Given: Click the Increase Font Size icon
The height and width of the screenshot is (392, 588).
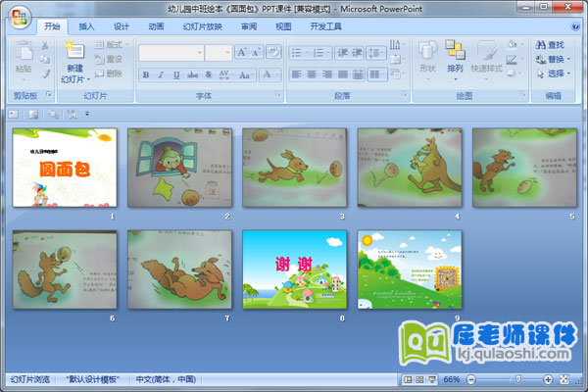Looking at the screenshot, I should 242,52.
